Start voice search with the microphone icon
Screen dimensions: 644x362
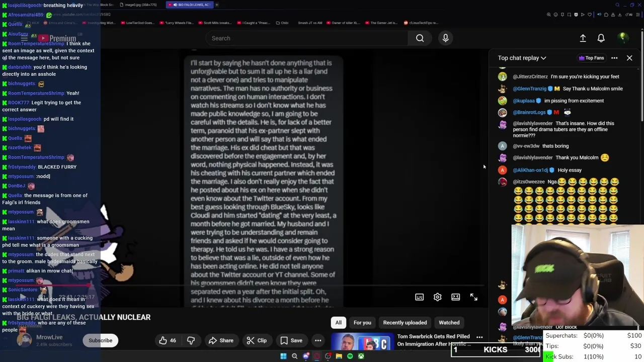pyautogui.click(x=445, y=38)
